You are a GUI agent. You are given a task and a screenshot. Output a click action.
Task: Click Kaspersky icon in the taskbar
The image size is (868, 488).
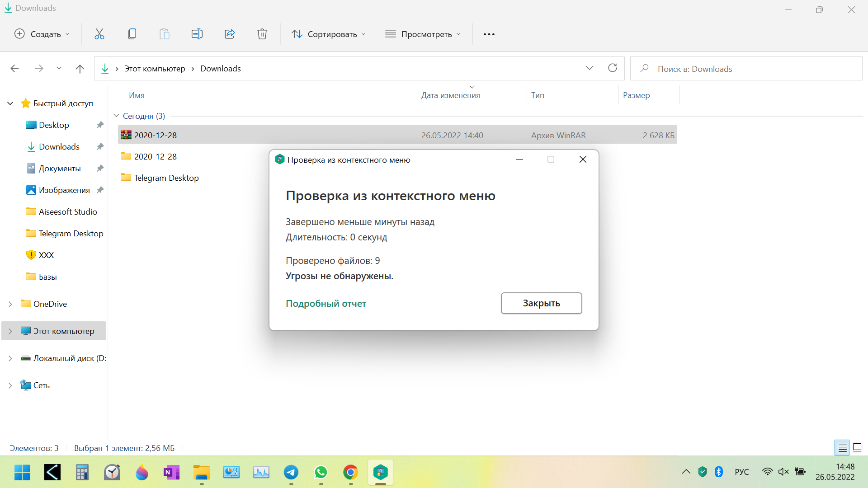coord(381,473)
